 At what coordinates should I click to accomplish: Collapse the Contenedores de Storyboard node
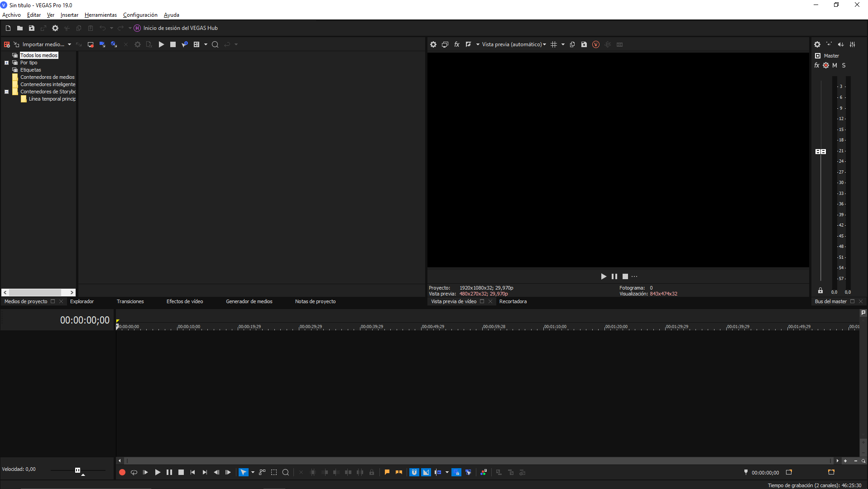[7, 92]
